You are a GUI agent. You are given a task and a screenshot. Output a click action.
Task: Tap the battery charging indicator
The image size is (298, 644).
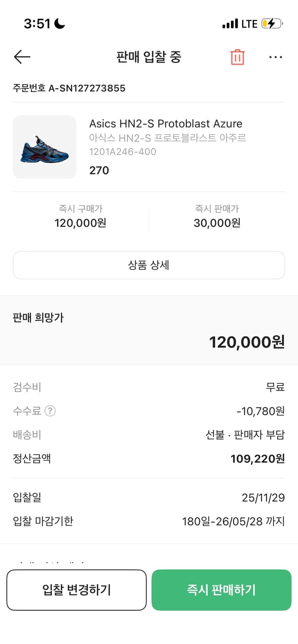point(272,24)
